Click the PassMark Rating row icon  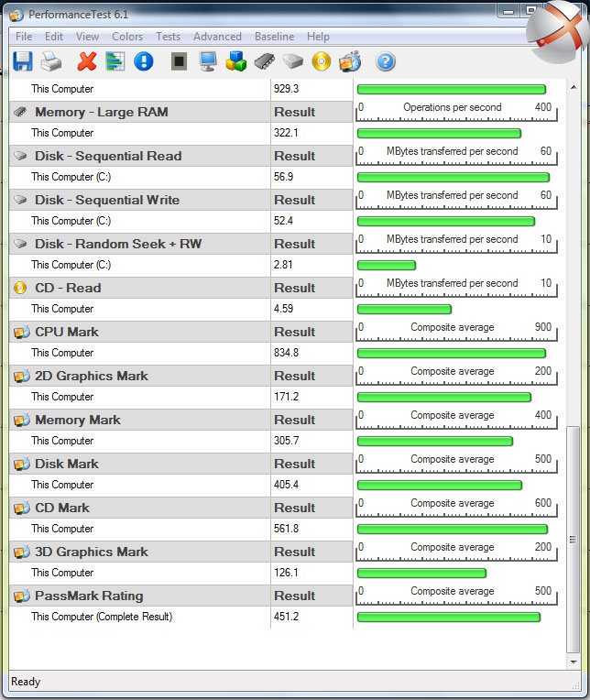[21, 596]
